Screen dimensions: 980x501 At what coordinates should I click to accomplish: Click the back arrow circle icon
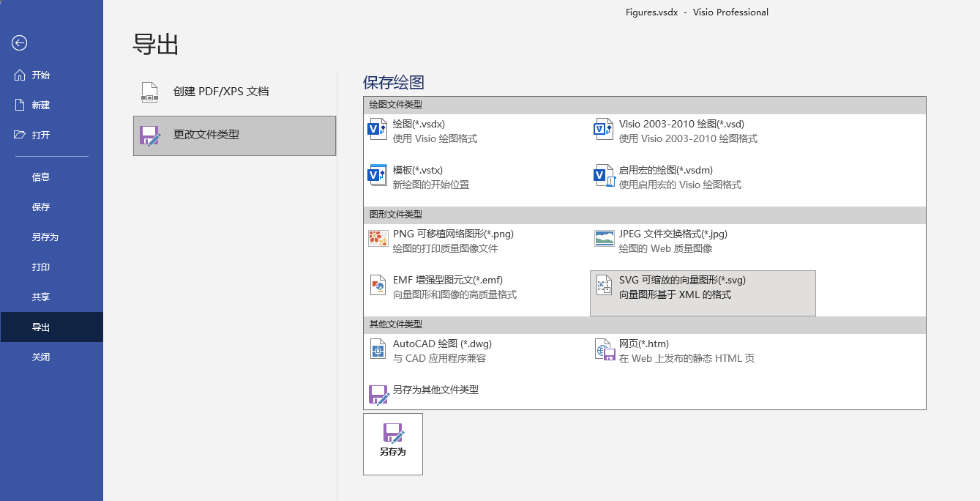pos(20,43)
